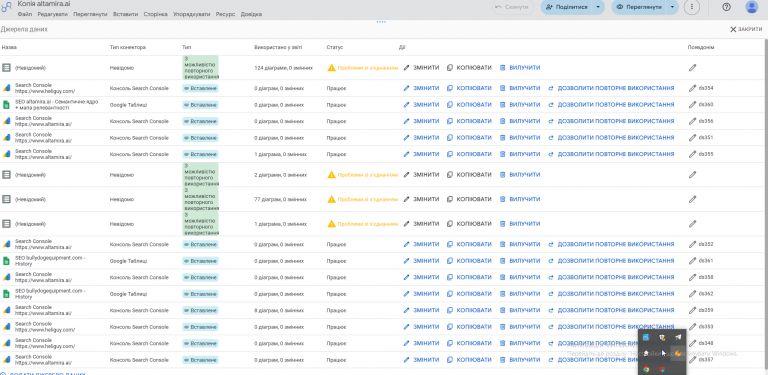Image resolution: width=768 pixels, height=375 pixels.
Task: Open the Файл menu
Action: pos(24,14)
